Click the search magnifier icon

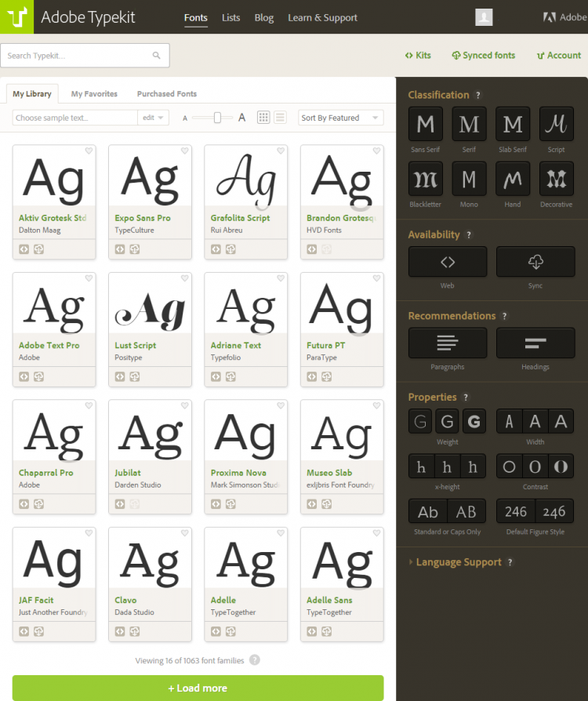pyautogui.click(x=157, y=56)
